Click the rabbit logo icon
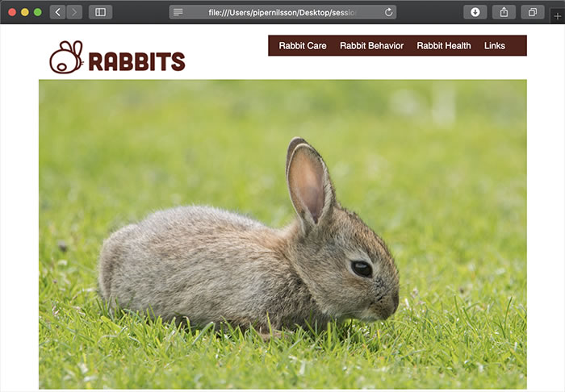565x392 pixels. [x=66, y=57]
